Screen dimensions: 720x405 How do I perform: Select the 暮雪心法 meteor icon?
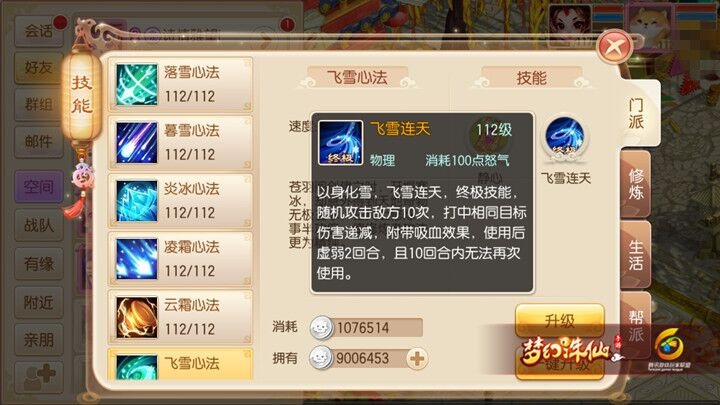[136, 143]
